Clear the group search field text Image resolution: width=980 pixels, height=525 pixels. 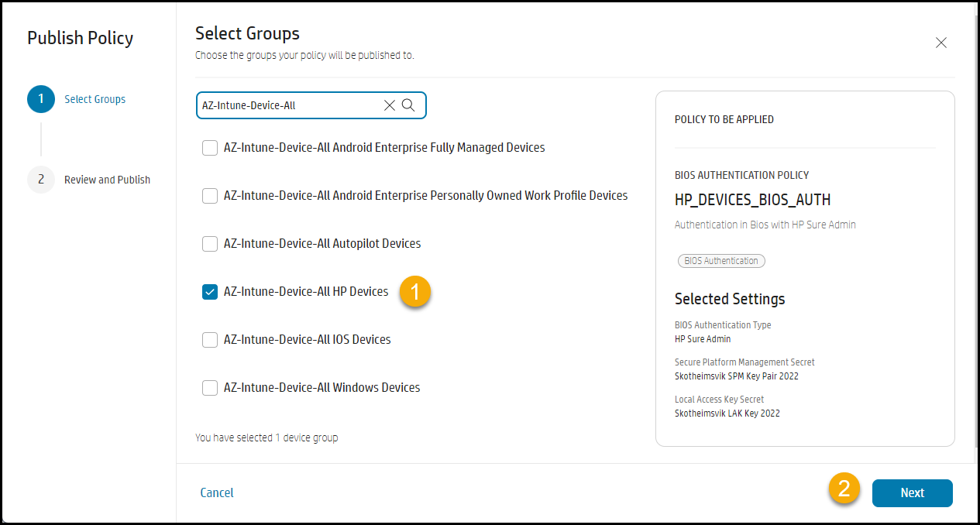tap(390, 105)
